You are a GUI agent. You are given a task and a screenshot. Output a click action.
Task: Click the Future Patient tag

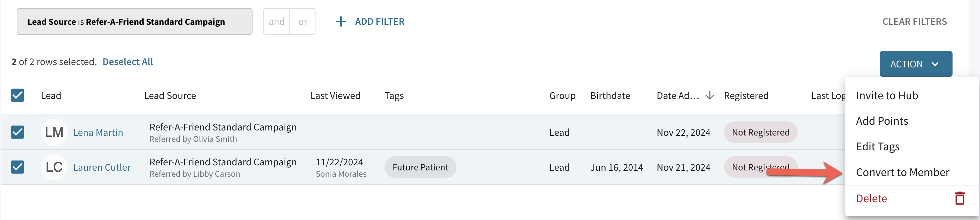tap(420, 167)
